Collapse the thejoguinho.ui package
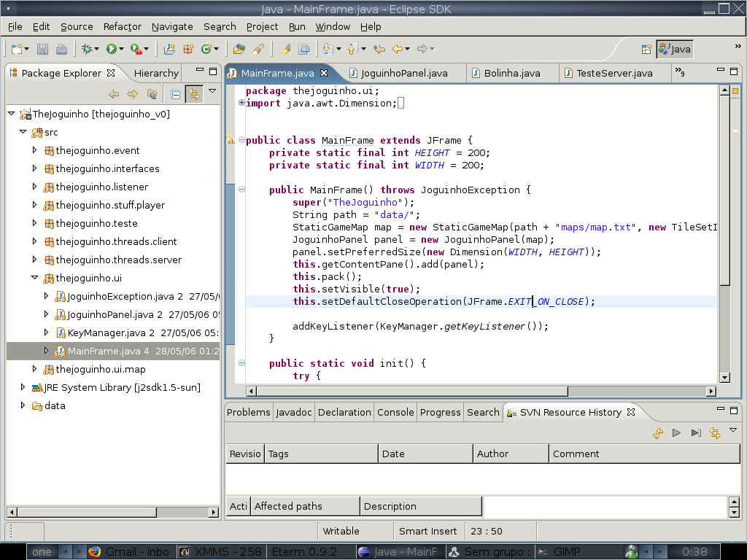 [34, 278]
